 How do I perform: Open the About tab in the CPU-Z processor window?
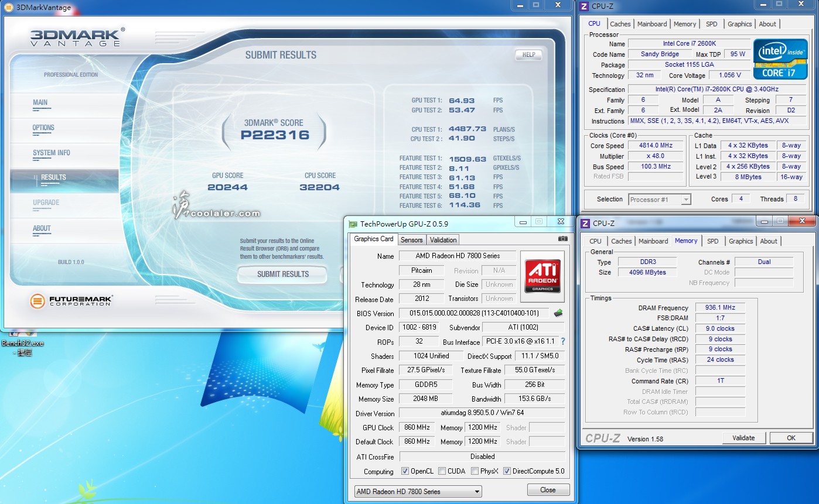point(767,24)
